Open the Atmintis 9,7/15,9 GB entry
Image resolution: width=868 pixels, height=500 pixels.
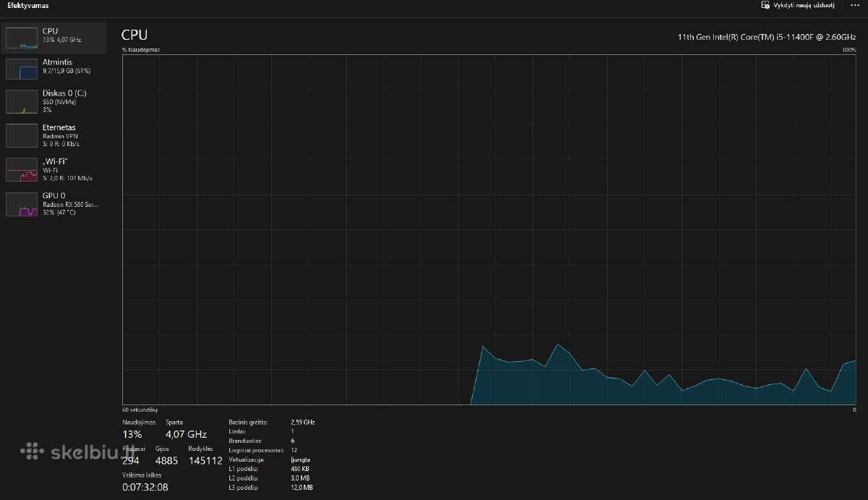click(x=56, y=68)
